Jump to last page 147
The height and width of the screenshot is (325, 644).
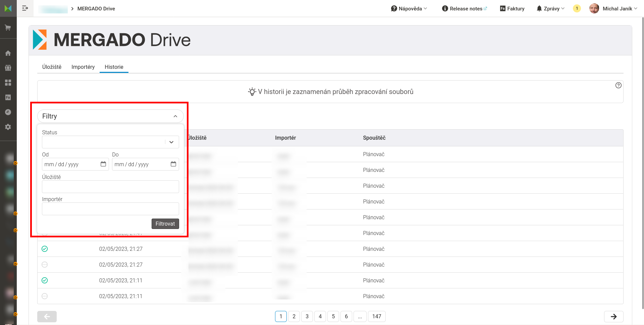377,316
